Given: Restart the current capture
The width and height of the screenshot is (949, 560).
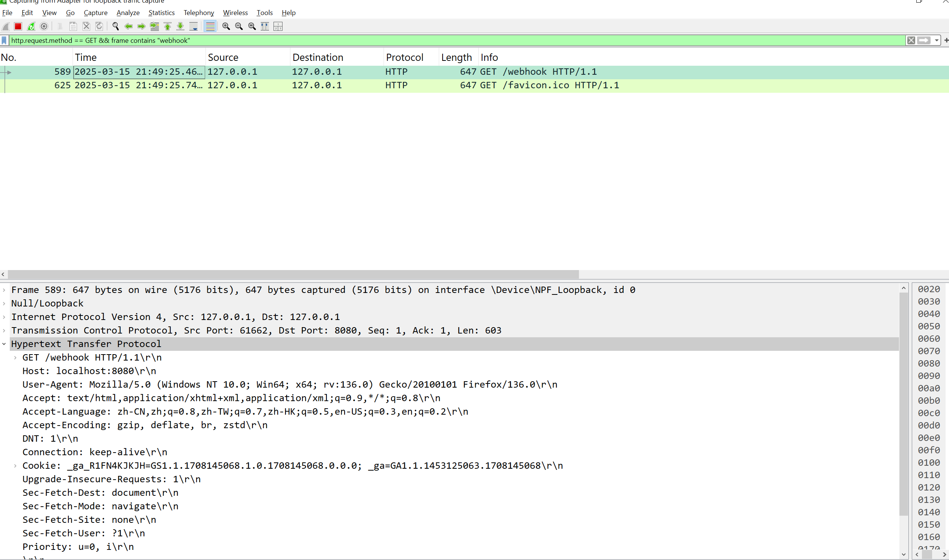Looking at the screenshot, I should point(31,26).
